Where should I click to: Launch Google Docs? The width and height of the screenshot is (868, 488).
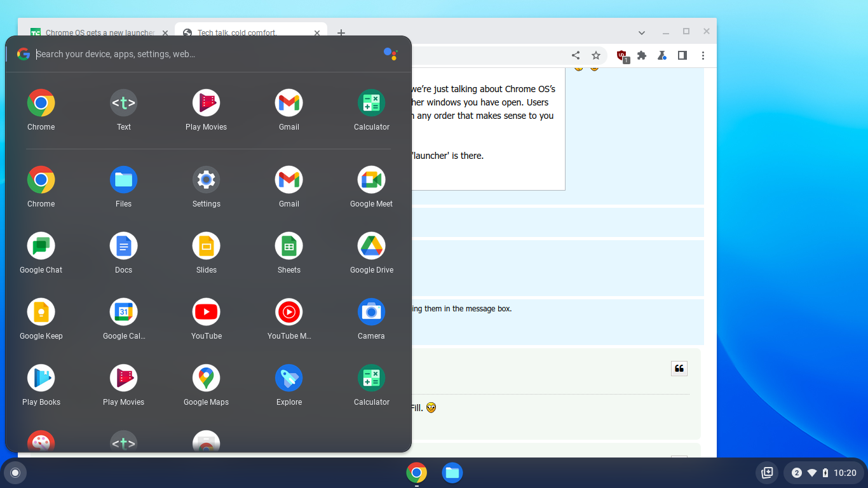[x=123, y=253]
